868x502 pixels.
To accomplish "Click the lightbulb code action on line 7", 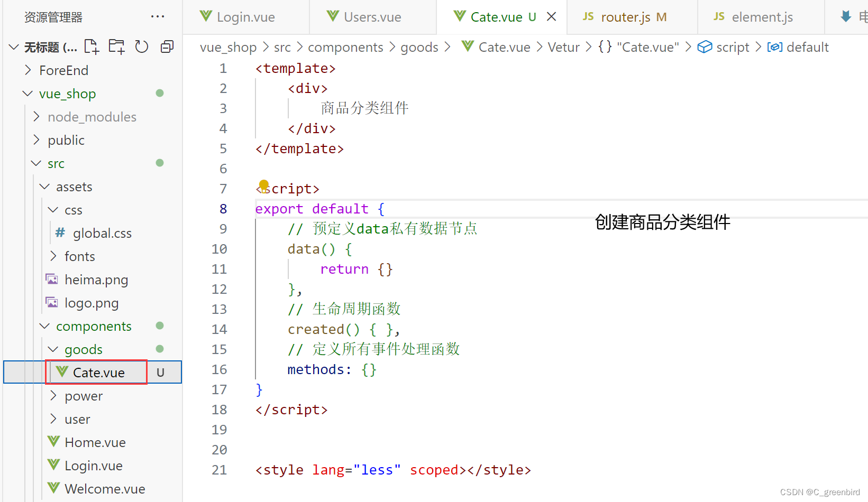I will pyautogui.click(x=264, y=185).
